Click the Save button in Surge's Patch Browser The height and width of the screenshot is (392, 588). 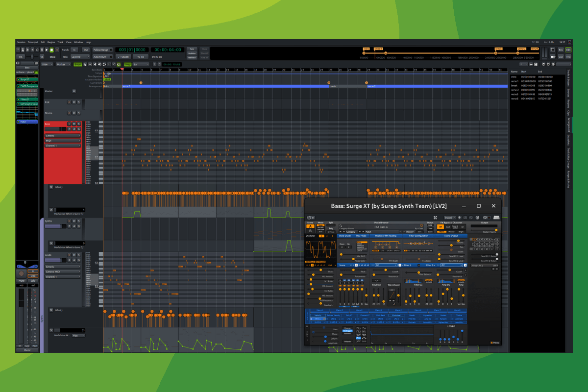tap(418, 232)
